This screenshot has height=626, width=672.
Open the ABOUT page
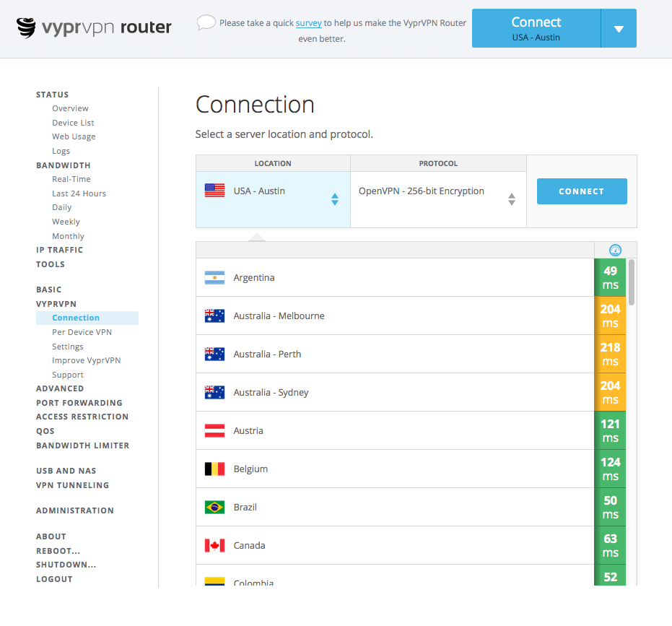click(51, 536)
